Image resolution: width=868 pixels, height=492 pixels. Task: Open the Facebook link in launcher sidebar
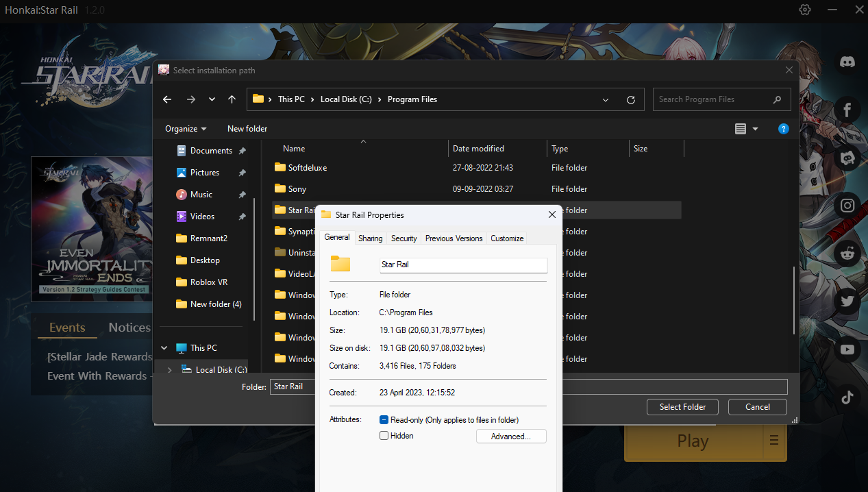tap(847, 109)
